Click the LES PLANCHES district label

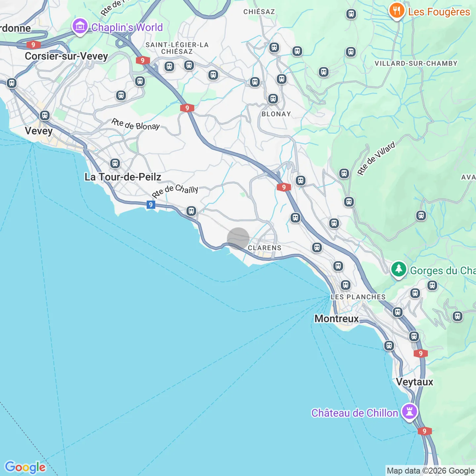tap(358, 297)
